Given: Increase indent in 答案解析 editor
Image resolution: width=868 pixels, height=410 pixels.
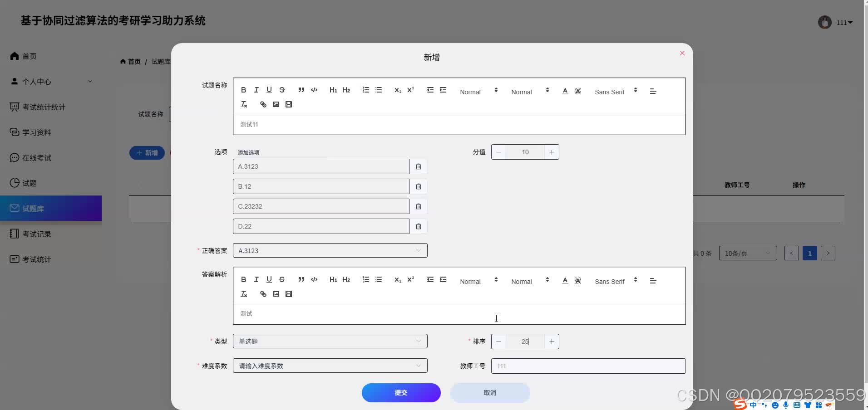Looking at the screenshot, I should point(443,279).
